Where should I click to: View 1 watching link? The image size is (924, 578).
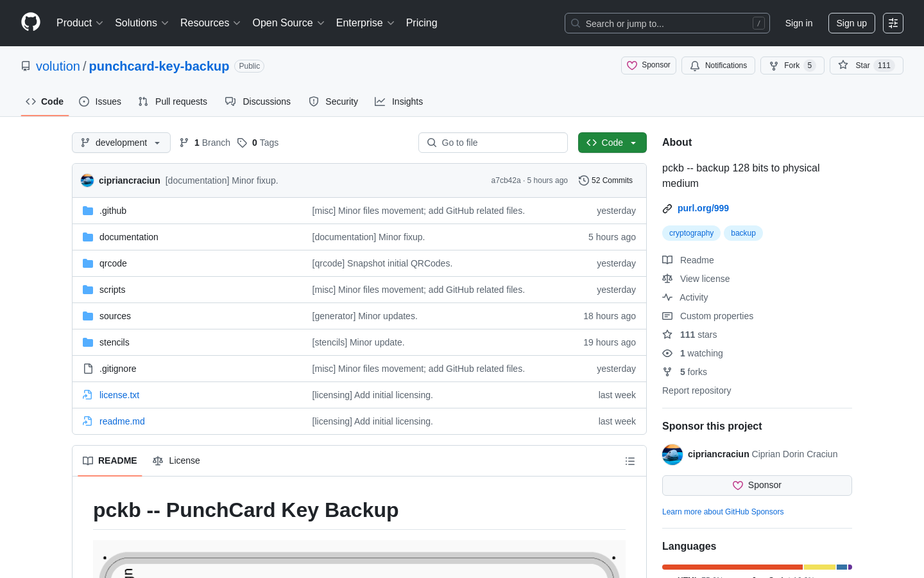692,353
